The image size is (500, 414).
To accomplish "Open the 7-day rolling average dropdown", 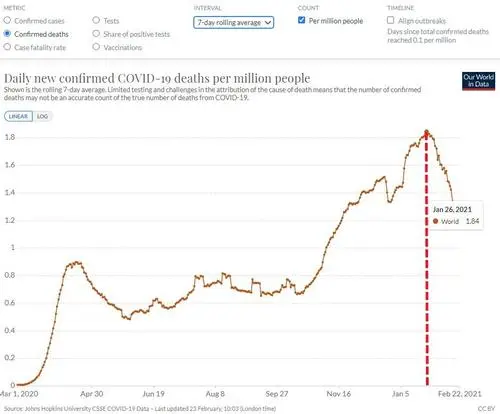I will (234, 22).
